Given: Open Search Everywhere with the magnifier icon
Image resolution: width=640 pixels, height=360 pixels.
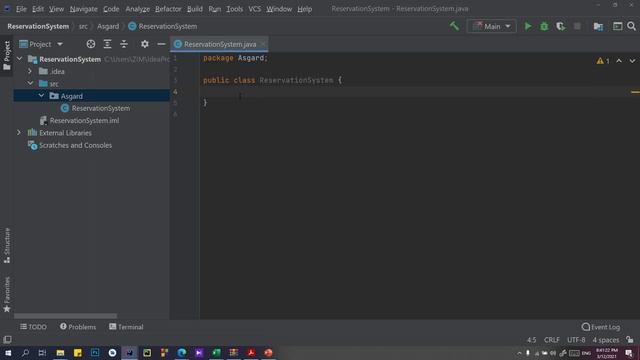Looking at the screenshot, I should (x=631, y=26).
